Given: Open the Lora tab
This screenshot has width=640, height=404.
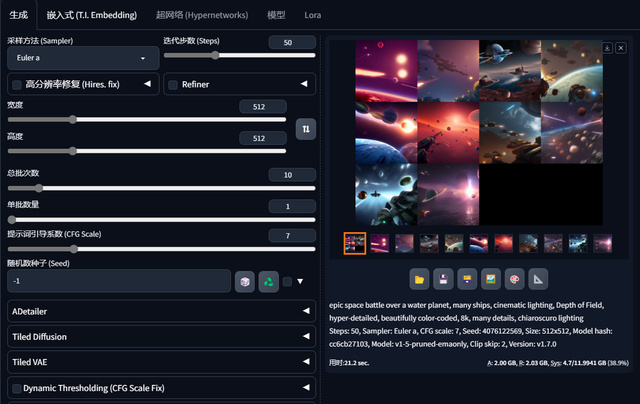Looking at the screenshot, I should coord(313,15).
